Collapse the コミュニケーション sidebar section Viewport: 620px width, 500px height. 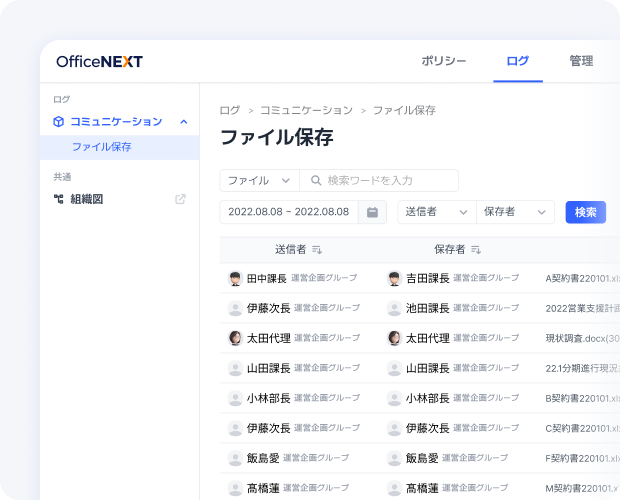[183, 122]
